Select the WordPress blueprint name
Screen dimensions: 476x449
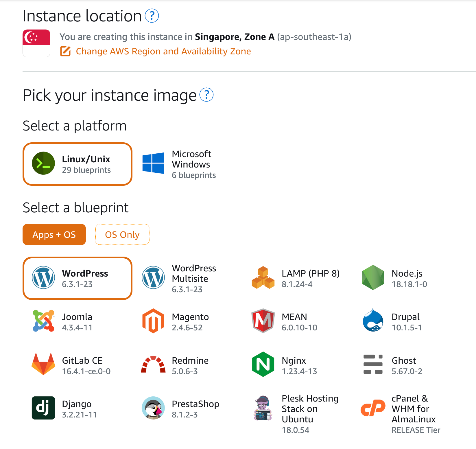coord(85,273)
